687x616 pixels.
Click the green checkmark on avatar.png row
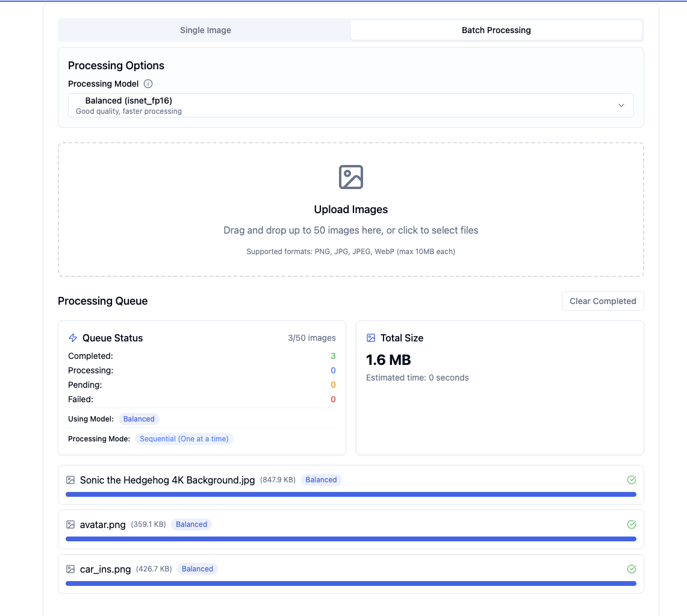pos(632,524)
